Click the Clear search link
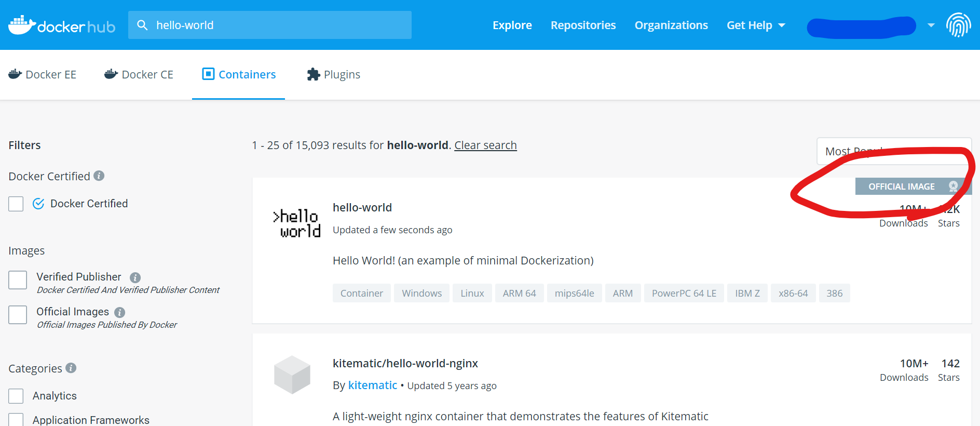 pos(485,145)
